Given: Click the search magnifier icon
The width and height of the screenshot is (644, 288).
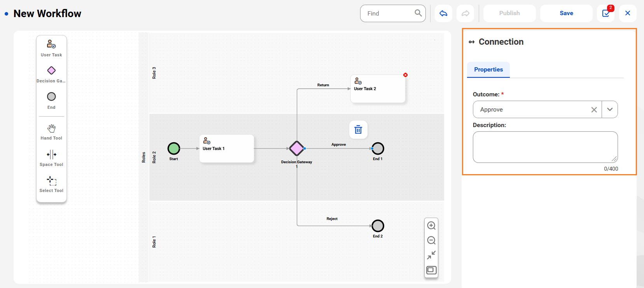Looking at the screenshot, I should pyautogui.click(x=418, y=13).
